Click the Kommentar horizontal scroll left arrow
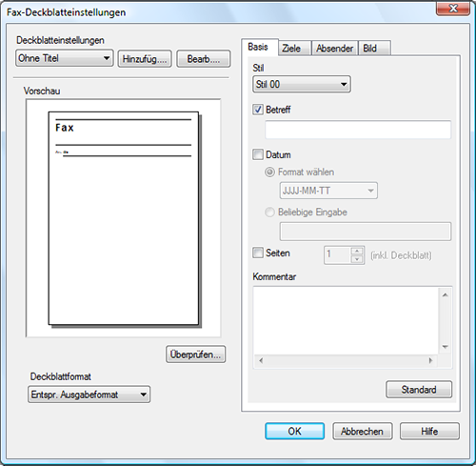The width and height of the screenshot is (476, 466). [261, 360]
